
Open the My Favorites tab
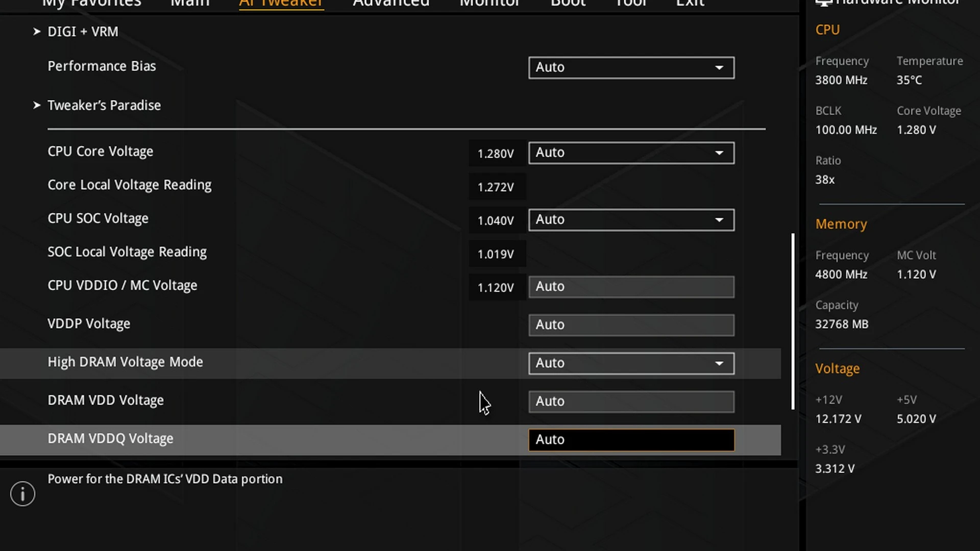coord(92,3)
